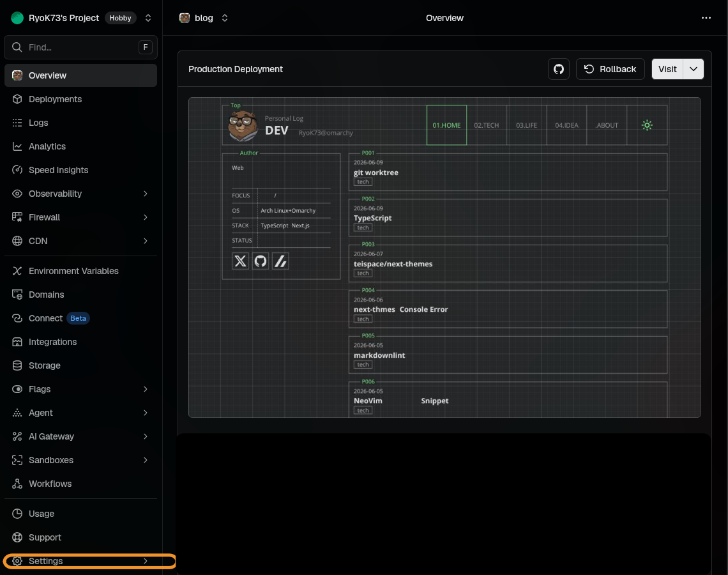Click the Visit button
This screenshot has height=575, width=728.
click(x=667, y=69)
